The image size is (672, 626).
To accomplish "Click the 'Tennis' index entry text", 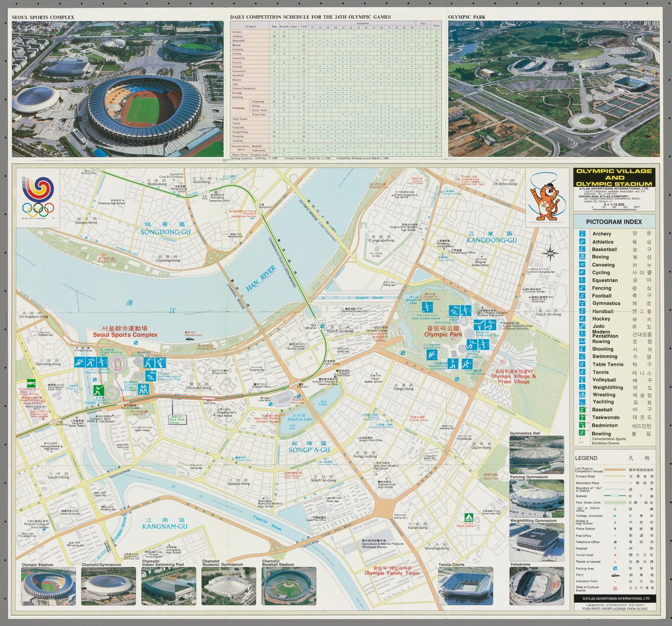I will coord(600,372).
